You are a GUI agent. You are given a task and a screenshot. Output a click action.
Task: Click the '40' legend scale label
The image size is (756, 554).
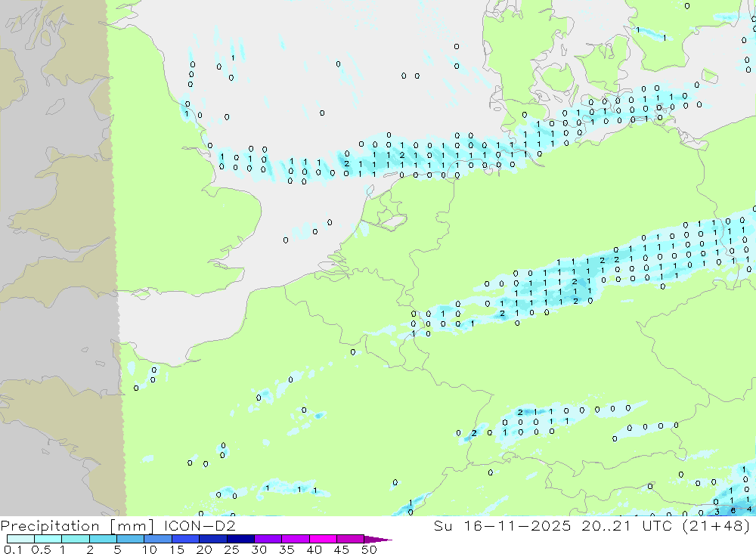click(x=314, y=549)
